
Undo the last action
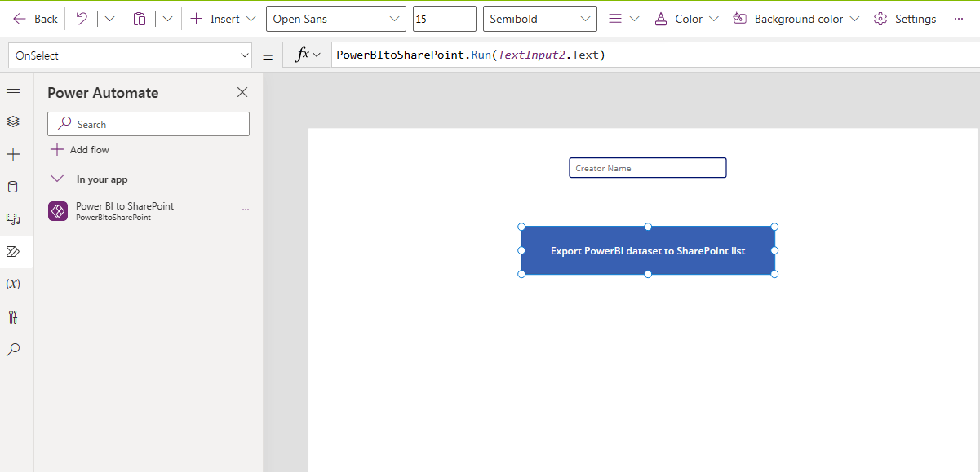[82, 19]
